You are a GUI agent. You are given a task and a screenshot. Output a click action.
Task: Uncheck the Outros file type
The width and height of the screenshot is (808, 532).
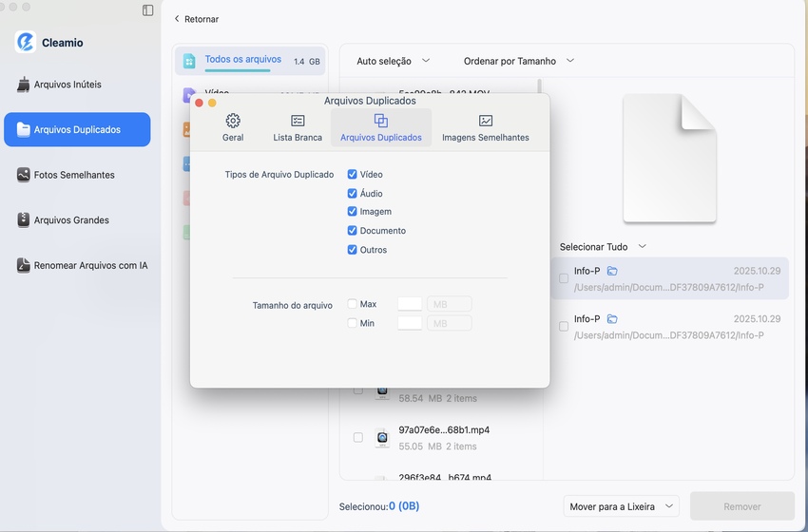352,250
